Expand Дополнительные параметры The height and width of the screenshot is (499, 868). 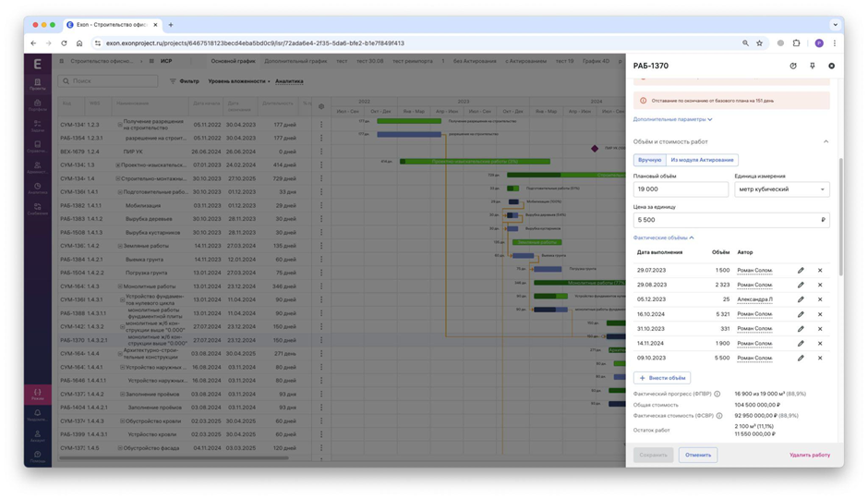[672, 119]
